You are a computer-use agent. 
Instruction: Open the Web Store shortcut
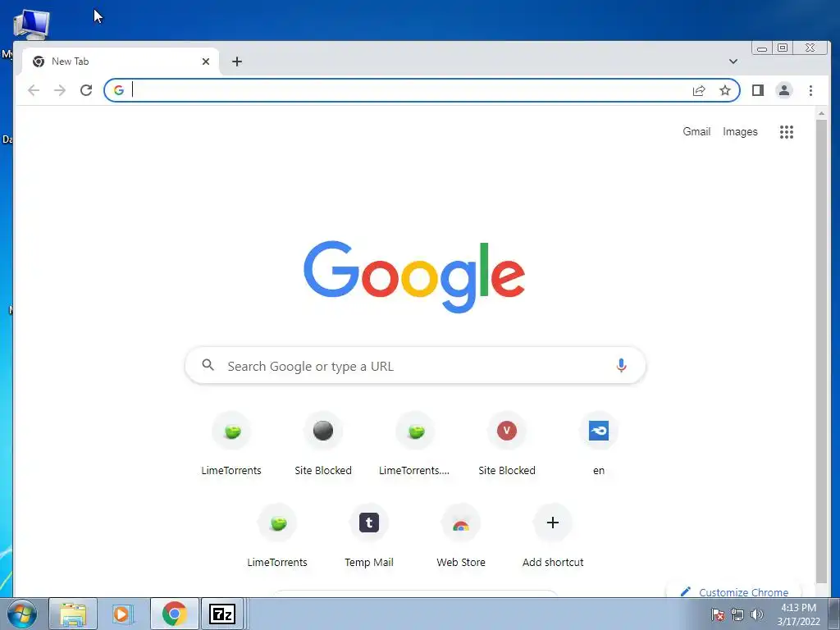(461, 536)
